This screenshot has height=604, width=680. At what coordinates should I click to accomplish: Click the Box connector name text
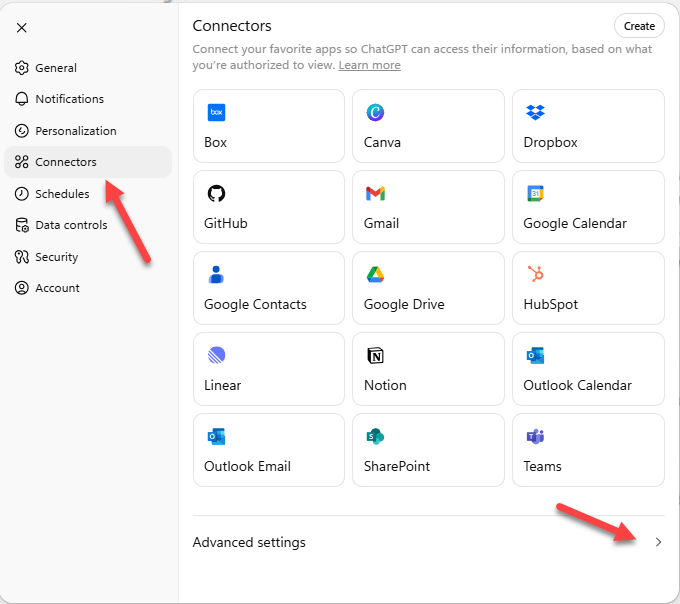tap(215, 142)
